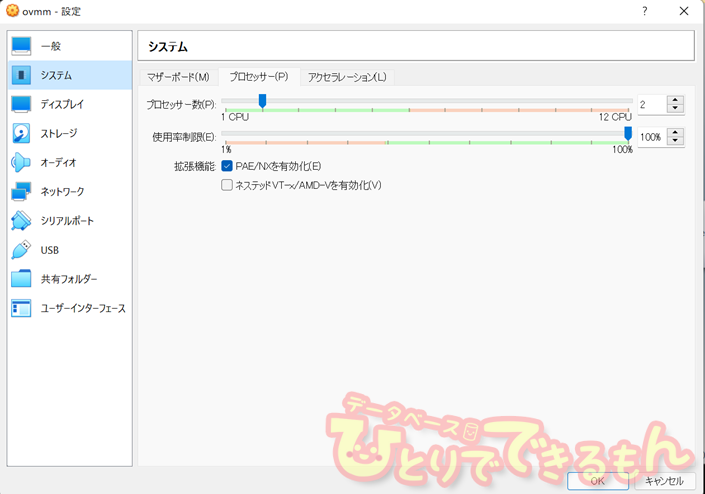Disable the PAE/NXを有効化 checkbox

227,166
